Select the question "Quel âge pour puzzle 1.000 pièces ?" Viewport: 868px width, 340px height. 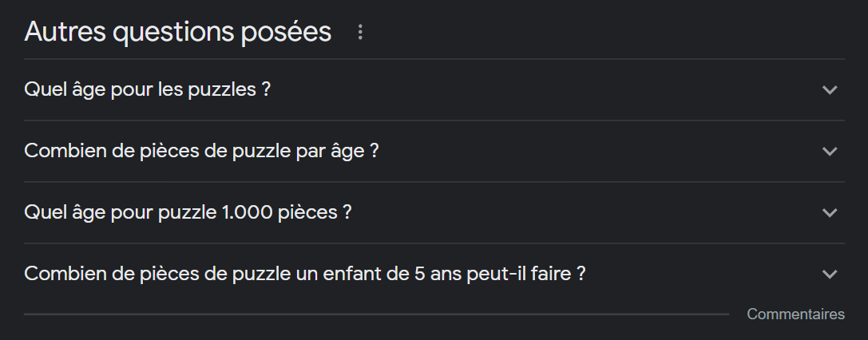coord(188,212)
